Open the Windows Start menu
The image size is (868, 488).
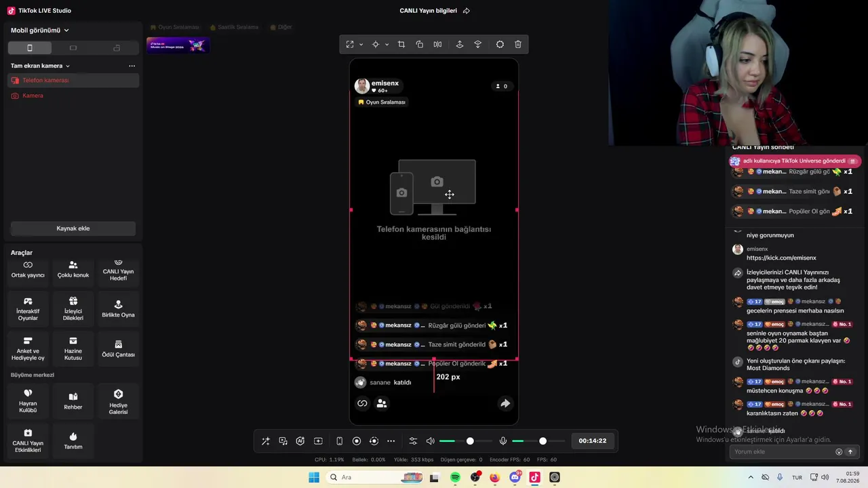pos(314,477)
